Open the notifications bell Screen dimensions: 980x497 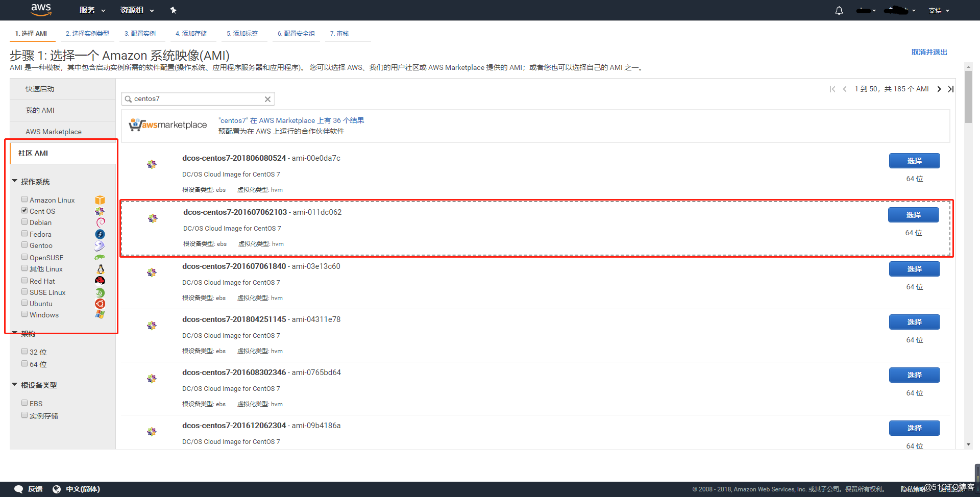coord(839,10)
